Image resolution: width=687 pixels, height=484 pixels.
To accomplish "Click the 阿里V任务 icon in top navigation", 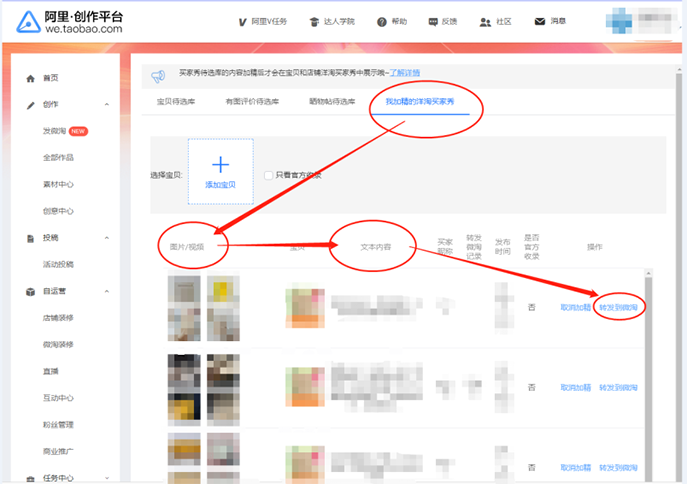I will click(x=243, y=21).
